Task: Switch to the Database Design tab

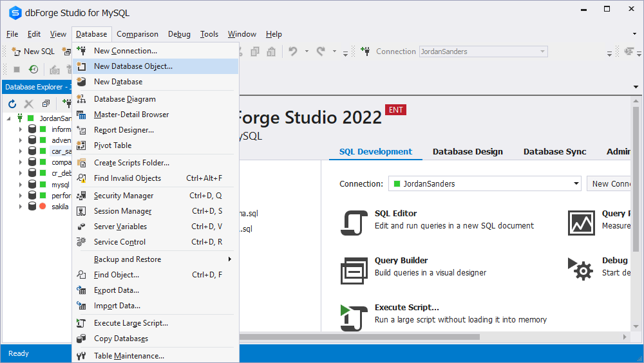Action: click(x=468, y=151)
